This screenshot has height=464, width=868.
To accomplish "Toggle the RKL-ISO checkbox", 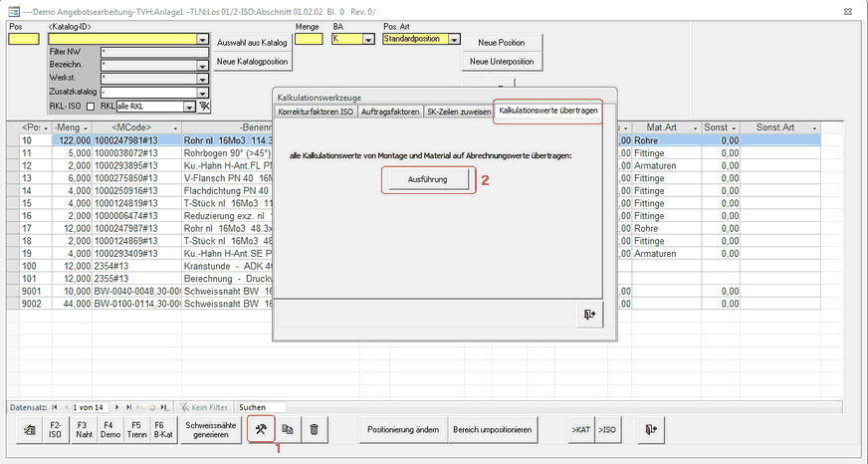I will (x=91, y=105).
